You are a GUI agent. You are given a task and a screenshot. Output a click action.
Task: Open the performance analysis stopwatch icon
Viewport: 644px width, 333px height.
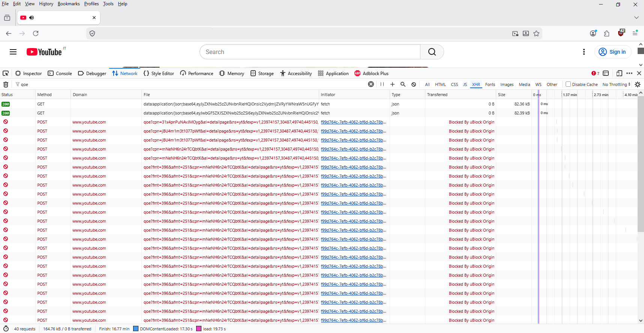pyautogui.click(x=6, y=328)
